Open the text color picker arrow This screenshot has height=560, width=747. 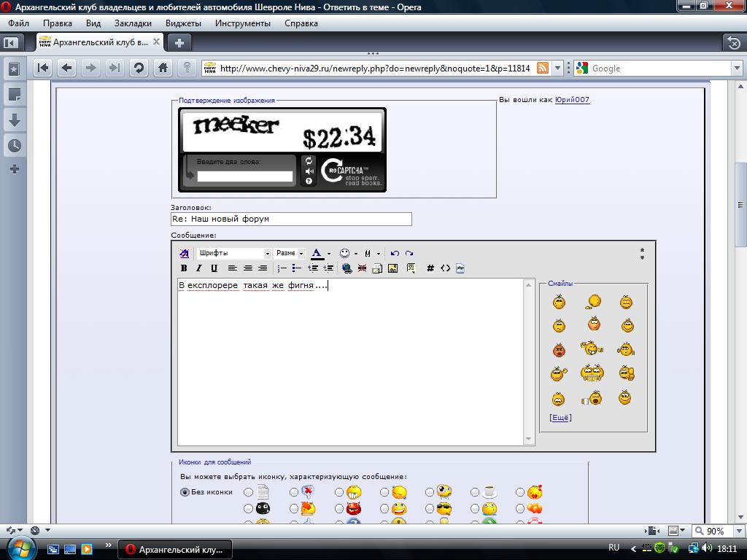click(x=329, y=254)
